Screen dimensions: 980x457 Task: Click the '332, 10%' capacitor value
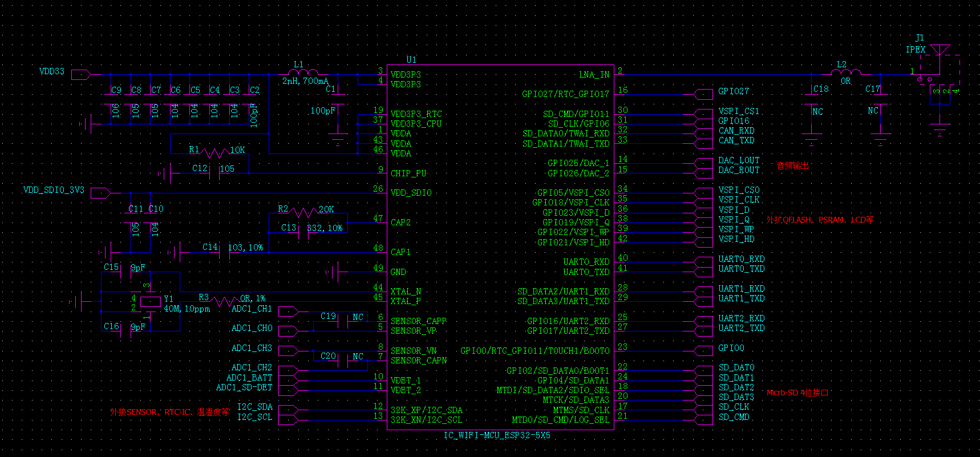click(325, 228)
